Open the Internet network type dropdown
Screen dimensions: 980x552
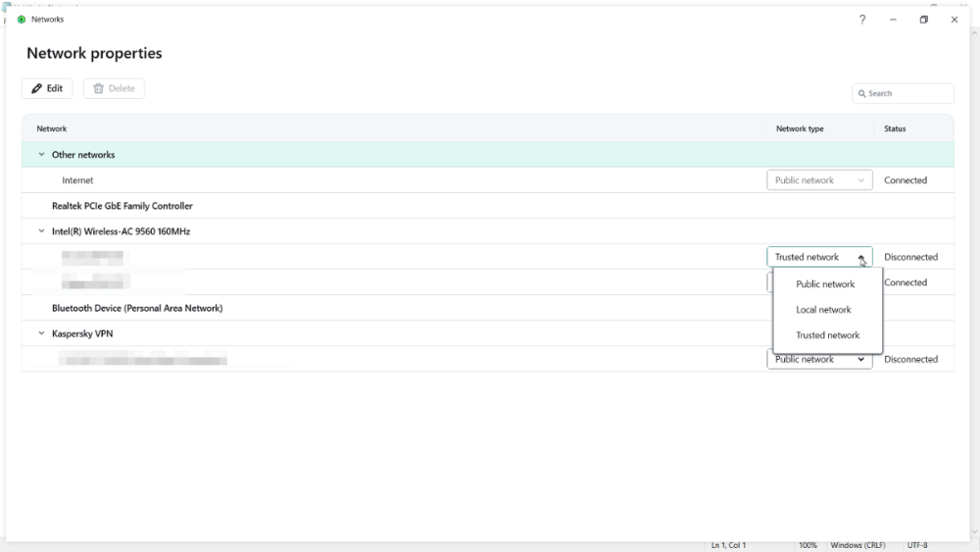coord(819,180)
